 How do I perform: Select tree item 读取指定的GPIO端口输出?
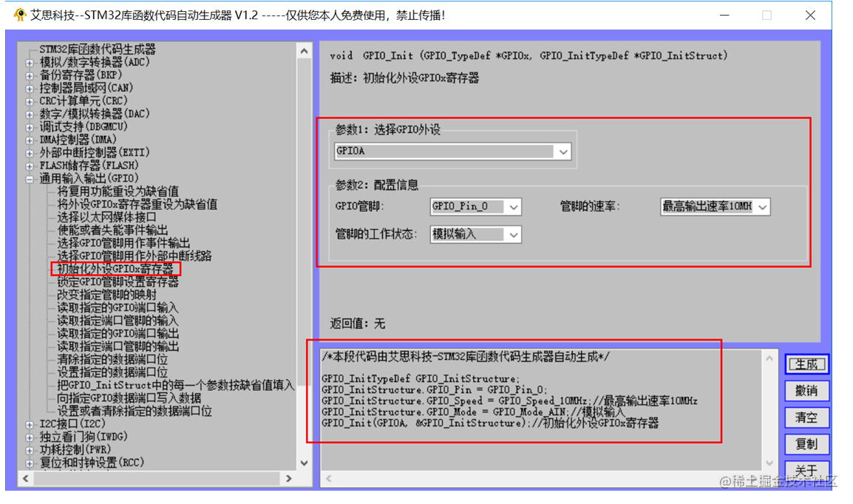click(x=118, y=334)
